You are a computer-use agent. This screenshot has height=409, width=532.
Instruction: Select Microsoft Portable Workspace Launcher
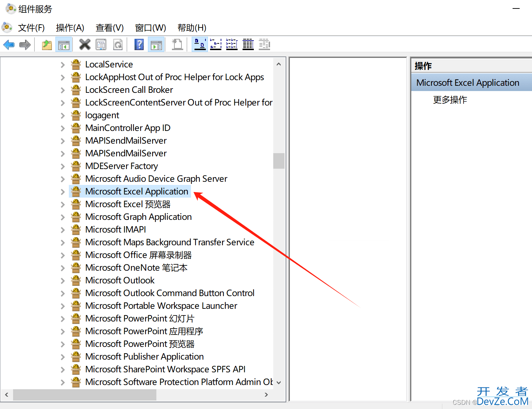pos(161,306)
